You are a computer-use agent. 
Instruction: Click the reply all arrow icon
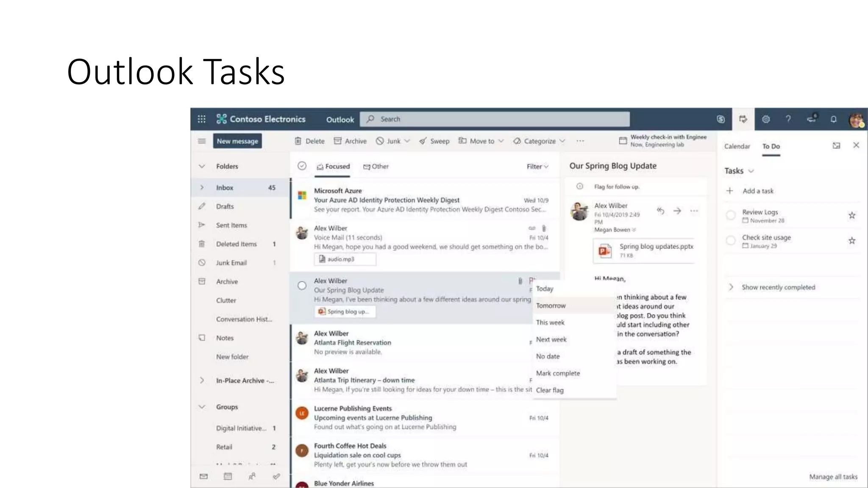660,211
